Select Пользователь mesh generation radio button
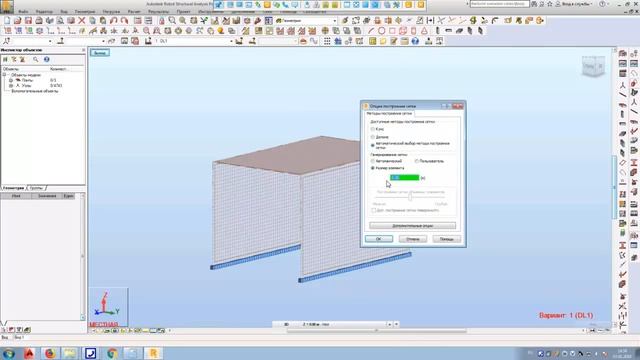 pyautogui.click(x=417, y=161)
